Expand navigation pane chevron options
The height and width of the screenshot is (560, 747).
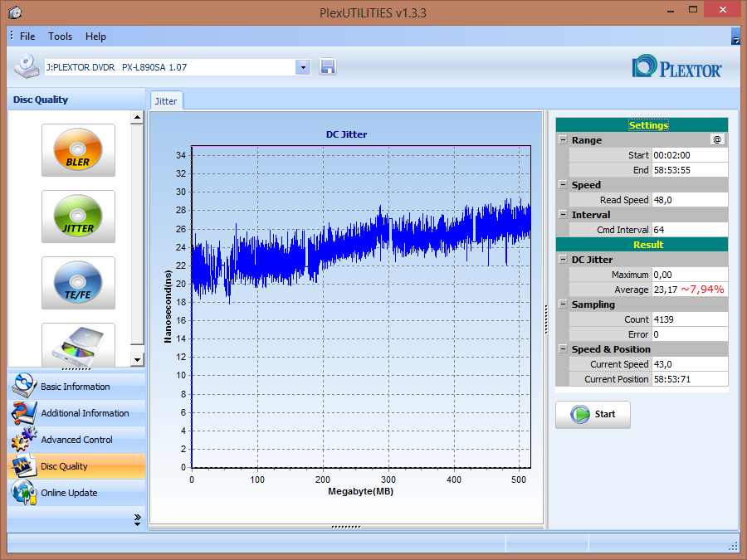(x=137, y=520)
